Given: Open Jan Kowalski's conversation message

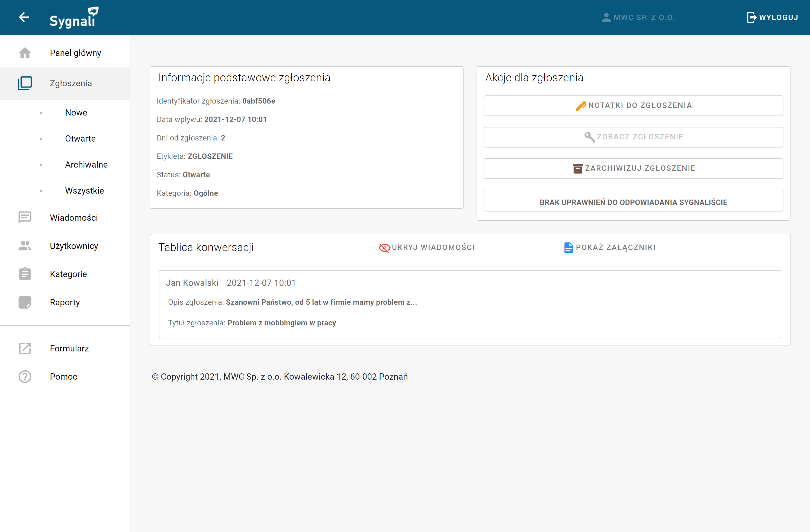Looking at the screenshot, I should (x=470, y=304).
